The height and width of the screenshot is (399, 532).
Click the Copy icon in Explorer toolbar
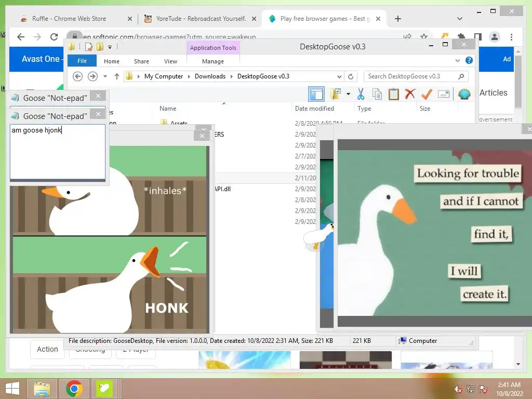point(377,94)
